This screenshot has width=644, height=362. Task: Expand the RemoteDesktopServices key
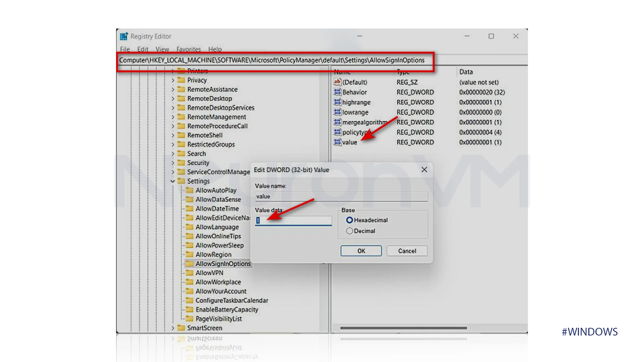click(x=173, y=108)
